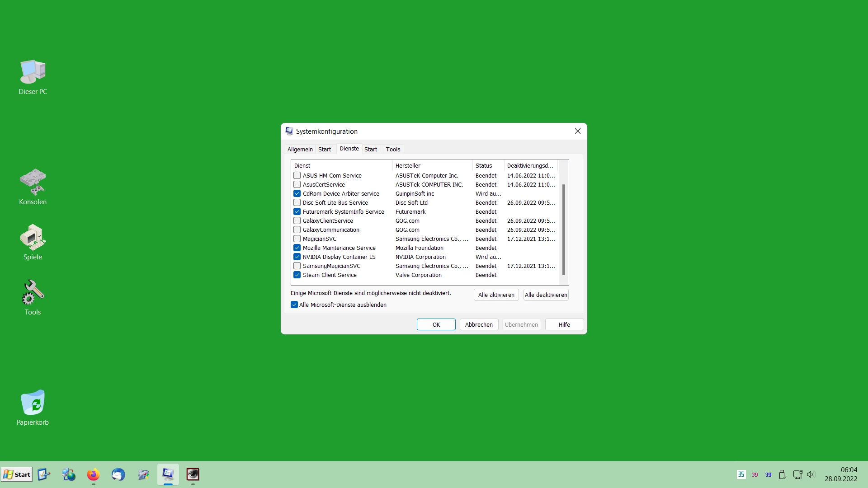Image resolution: width=868 pixels, height=488 pixels.
Task: Click the teal 35 temperature tray icon
Action: pyautogui.click(x=741, y=474)
